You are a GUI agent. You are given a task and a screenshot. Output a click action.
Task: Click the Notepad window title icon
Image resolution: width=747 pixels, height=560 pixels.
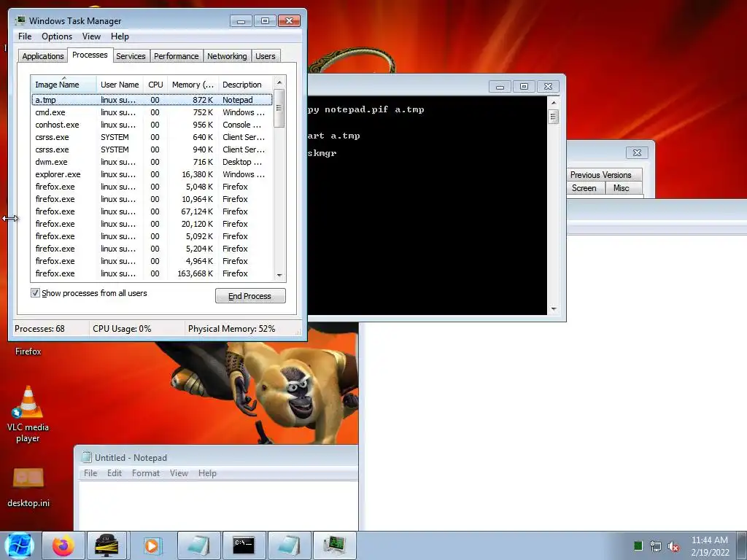[x=86, y=457]
